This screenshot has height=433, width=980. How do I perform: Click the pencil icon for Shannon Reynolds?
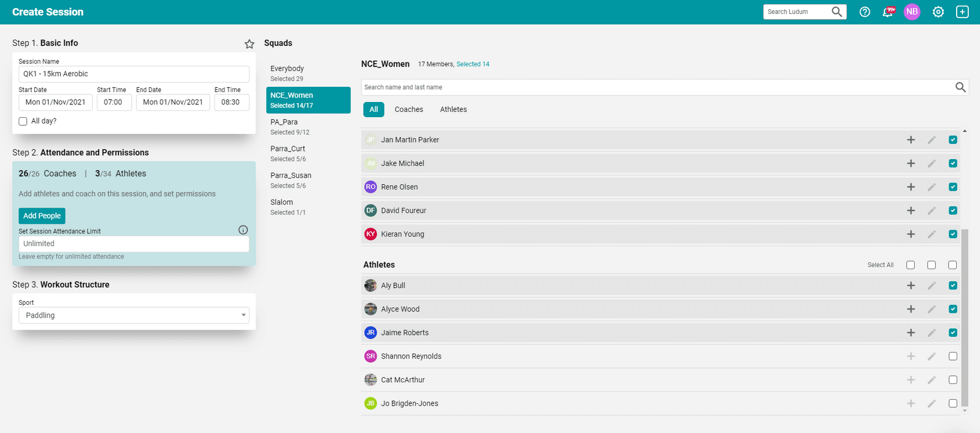932,356
